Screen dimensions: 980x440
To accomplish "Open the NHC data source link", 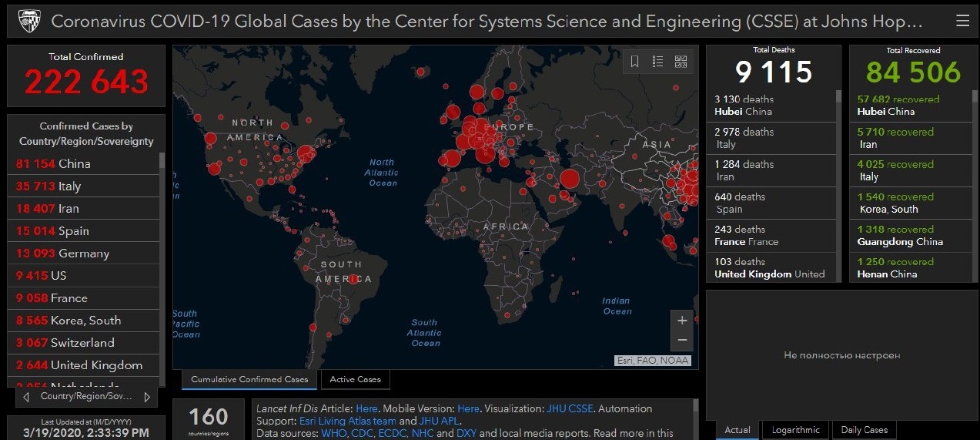I will coord(422,434).
